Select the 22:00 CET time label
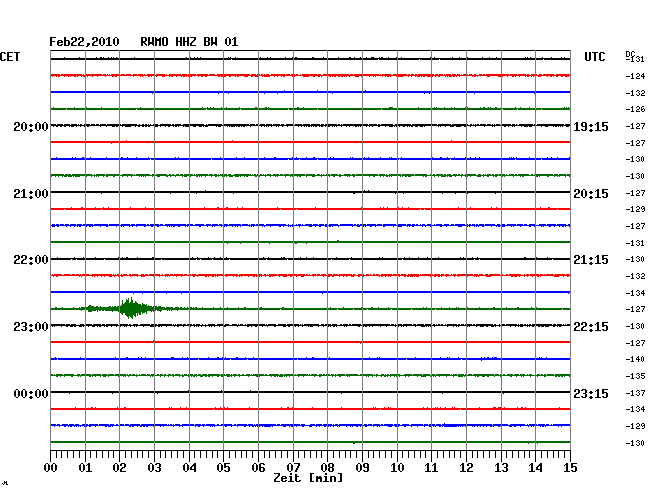 point(31,260)
